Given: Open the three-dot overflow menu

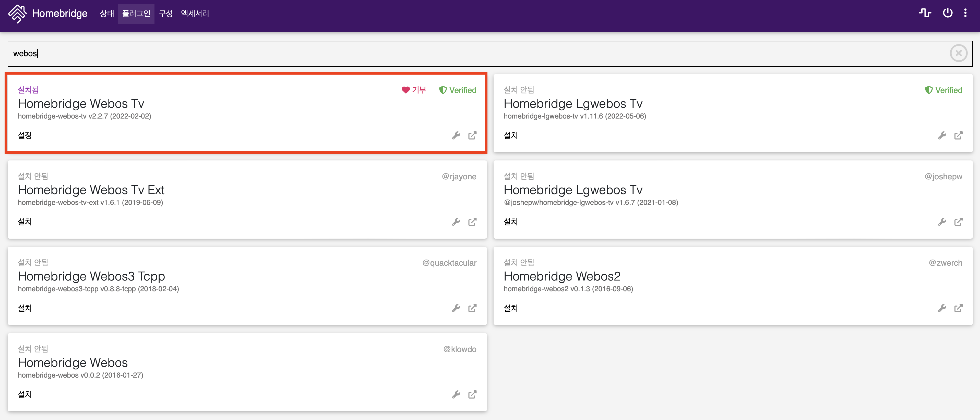Looking at the screenshot, I should tap(965, 13).
